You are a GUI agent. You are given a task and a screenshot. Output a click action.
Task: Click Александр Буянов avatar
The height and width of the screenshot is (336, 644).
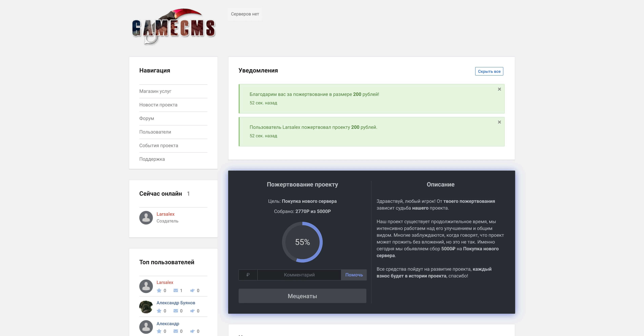(146, 307)
